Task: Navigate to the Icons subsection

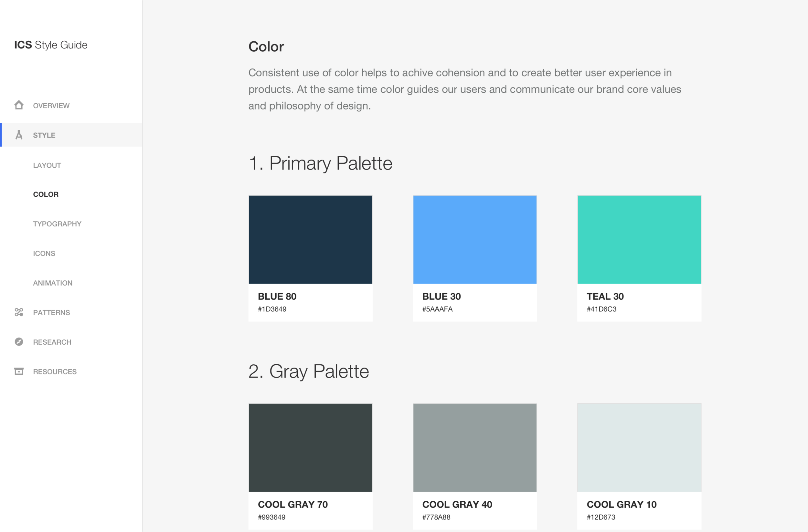Action: [x=44, y=254]
